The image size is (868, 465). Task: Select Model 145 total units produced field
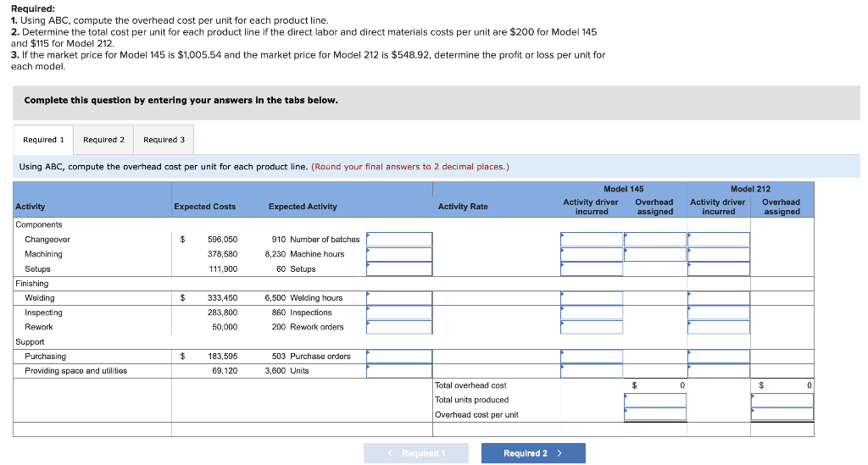pyautogui.click(x=655, y=401)
